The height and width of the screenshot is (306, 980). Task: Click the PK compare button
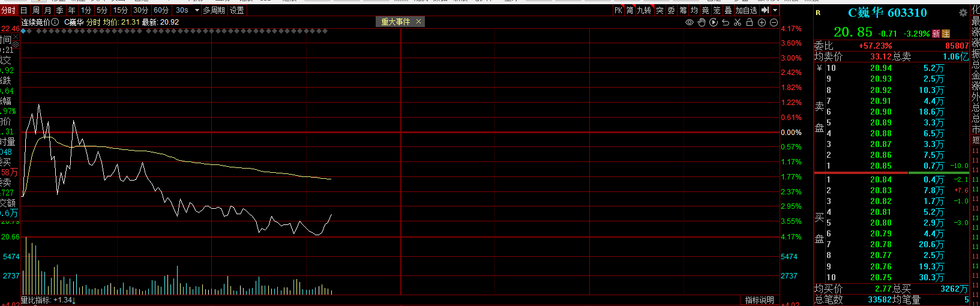click(619, 10)
